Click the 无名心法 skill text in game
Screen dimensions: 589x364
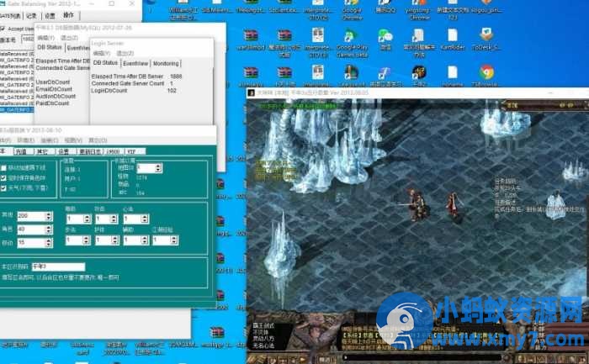click(263, 346)
